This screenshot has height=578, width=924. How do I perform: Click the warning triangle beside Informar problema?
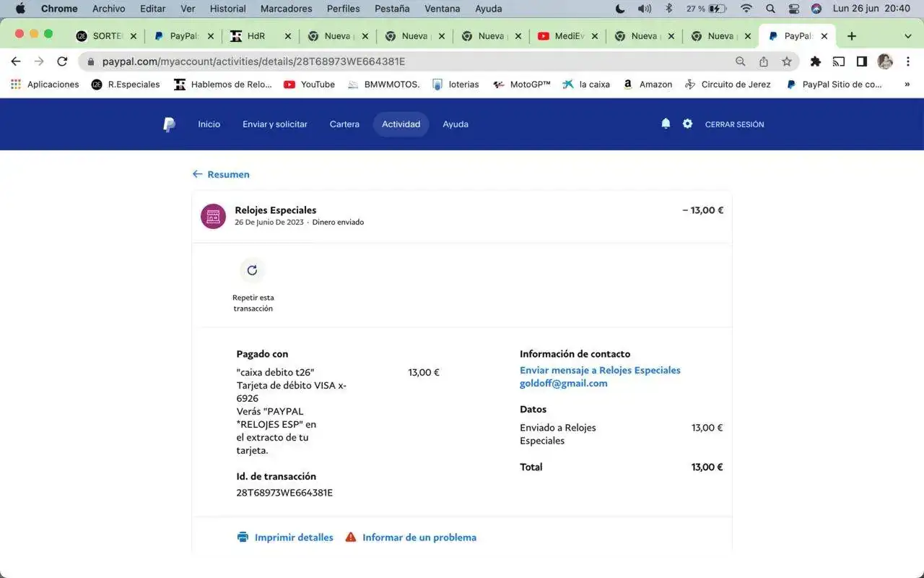(x=351, y=537)
